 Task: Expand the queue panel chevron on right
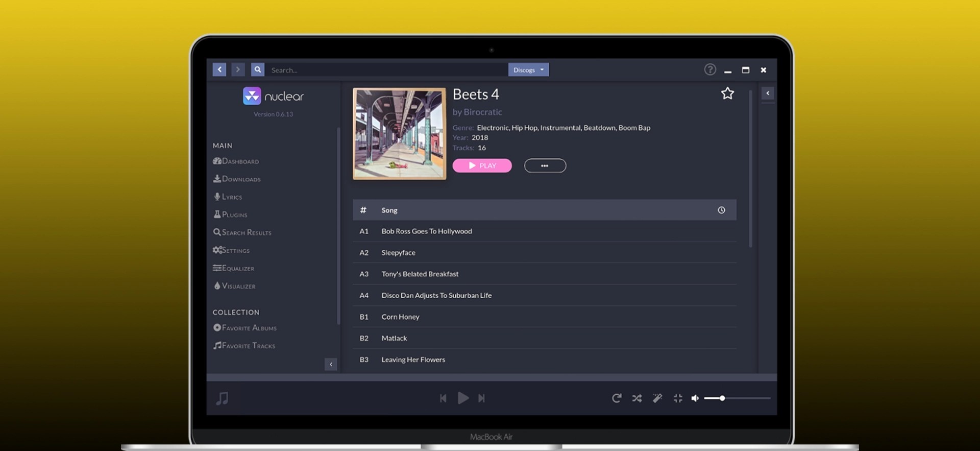(768, 93)
